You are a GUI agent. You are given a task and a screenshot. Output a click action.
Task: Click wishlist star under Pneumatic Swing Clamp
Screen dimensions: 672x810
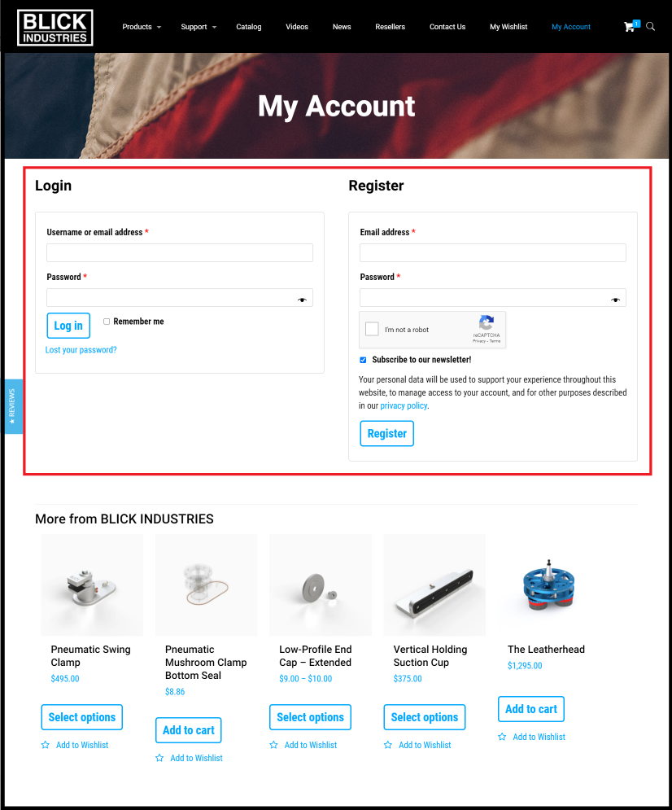tap(46, 745)
